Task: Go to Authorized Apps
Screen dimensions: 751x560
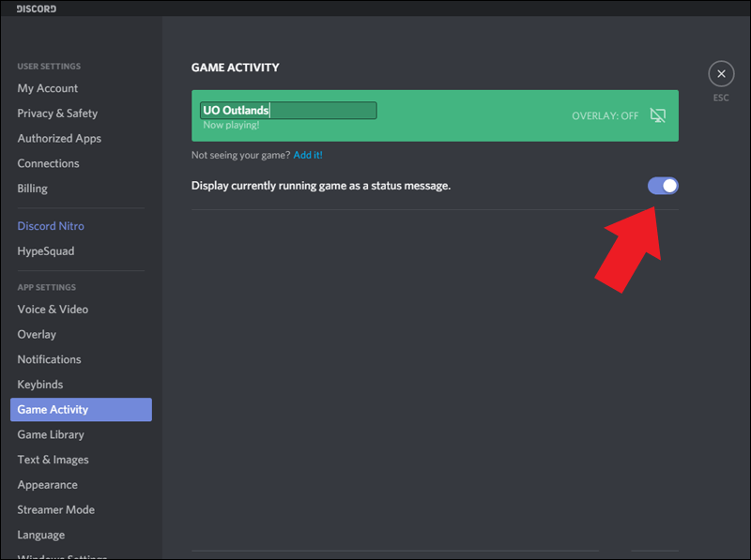Action: [59, 139]
